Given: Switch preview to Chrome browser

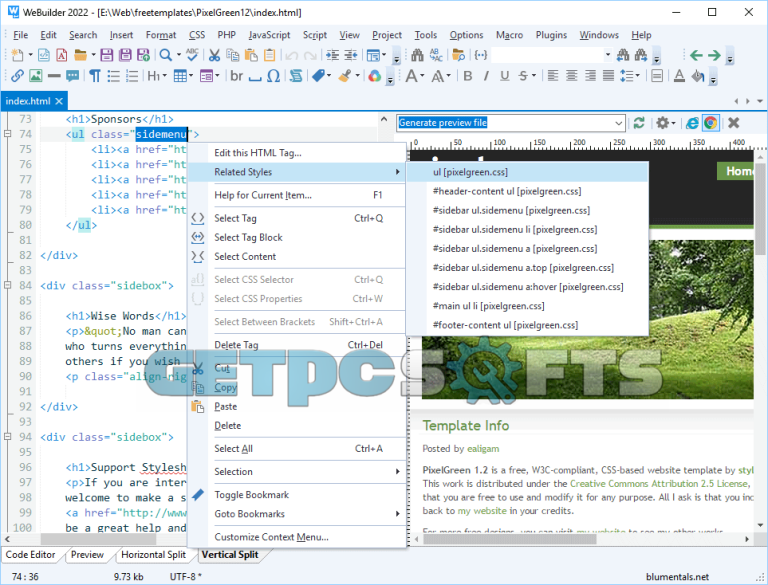Looking at the screenshot, I should point(710,122).
